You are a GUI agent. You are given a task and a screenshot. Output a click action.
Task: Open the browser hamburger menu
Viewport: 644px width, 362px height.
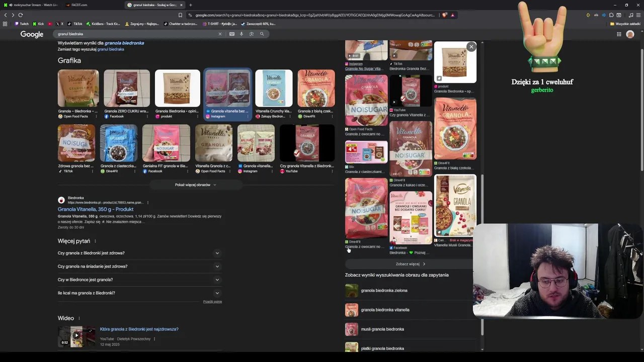638,15
